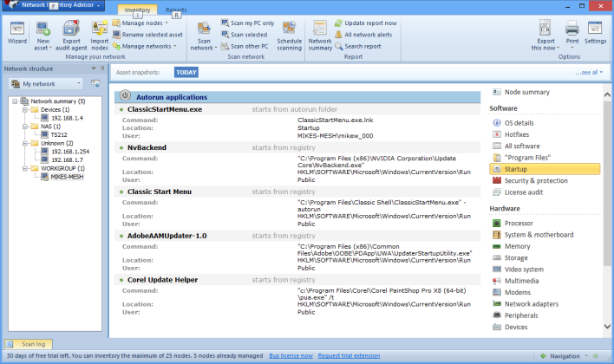Image resolution: width=614 pixels, height=364 pixels.
Task: Collapse the NAS (1) folder
Action: tap(25, 127)
